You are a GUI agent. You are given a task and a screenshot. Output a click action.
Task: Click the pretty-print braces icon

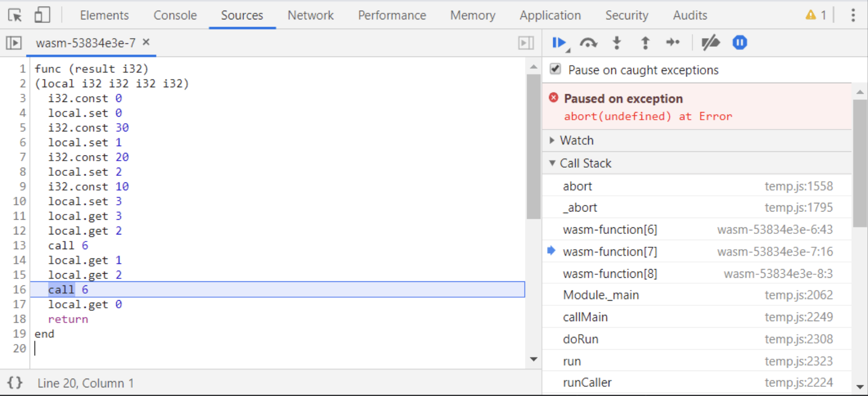click(15, 382)
